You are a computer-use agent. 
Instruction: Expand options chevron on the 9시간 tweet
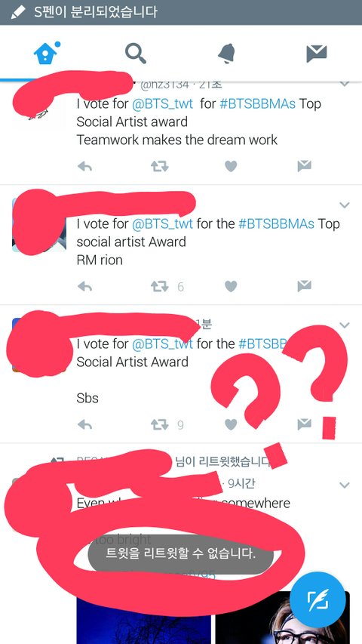345,485
